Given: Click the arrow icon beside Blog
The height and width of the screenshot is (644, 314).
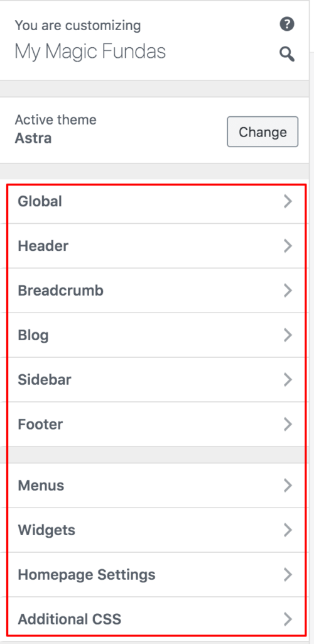Looking at the screenshot, I should pos(288,335).
